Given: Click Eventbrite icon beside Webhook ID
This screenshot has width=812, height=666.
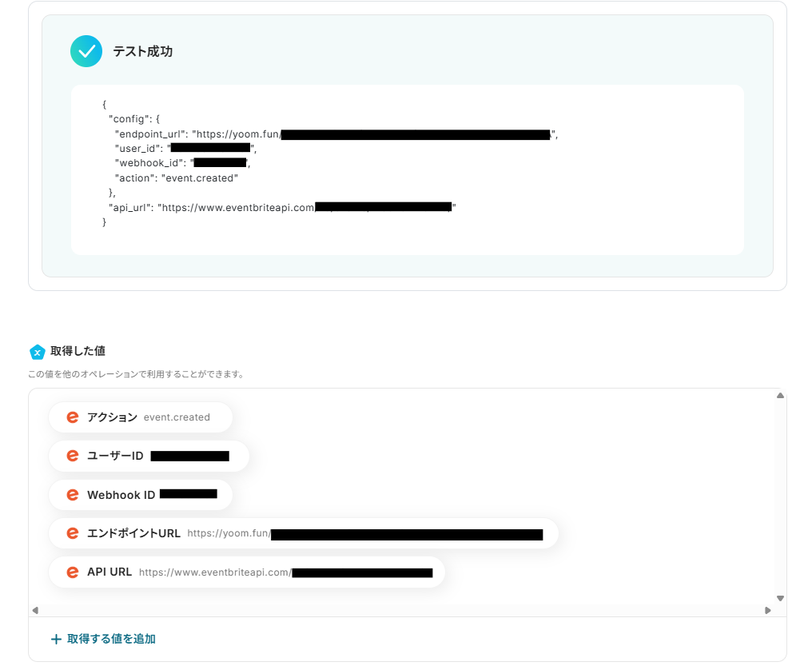Looking at the screenshot, I should (73, 495).
